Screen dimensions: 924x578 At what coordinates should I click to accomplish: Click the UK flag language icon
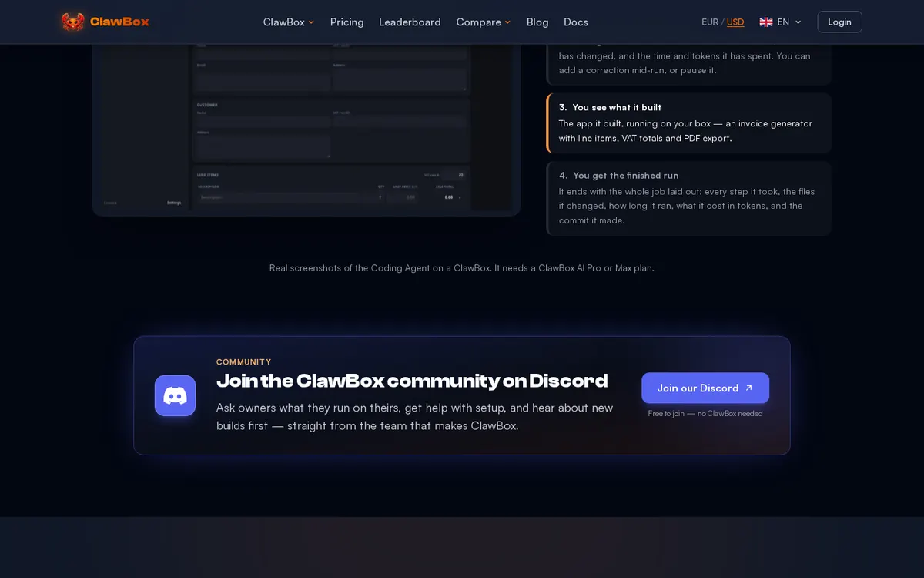click(x=766, y=22)
